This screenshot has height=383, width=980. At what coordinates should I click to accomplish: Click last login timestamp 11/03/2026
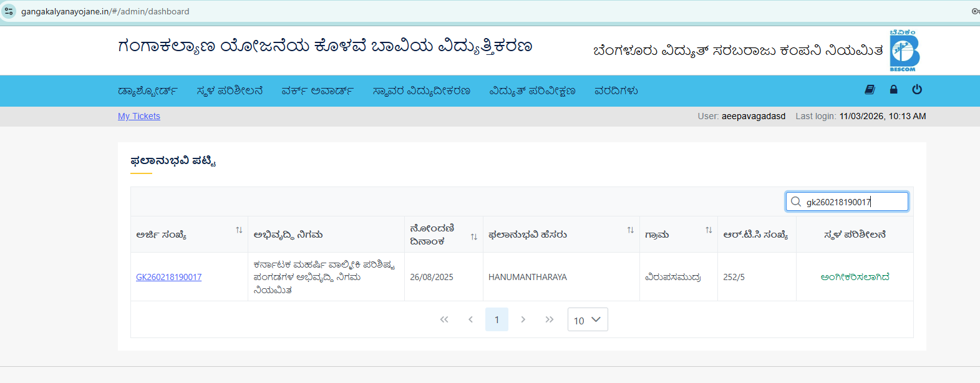pos(883,116)
